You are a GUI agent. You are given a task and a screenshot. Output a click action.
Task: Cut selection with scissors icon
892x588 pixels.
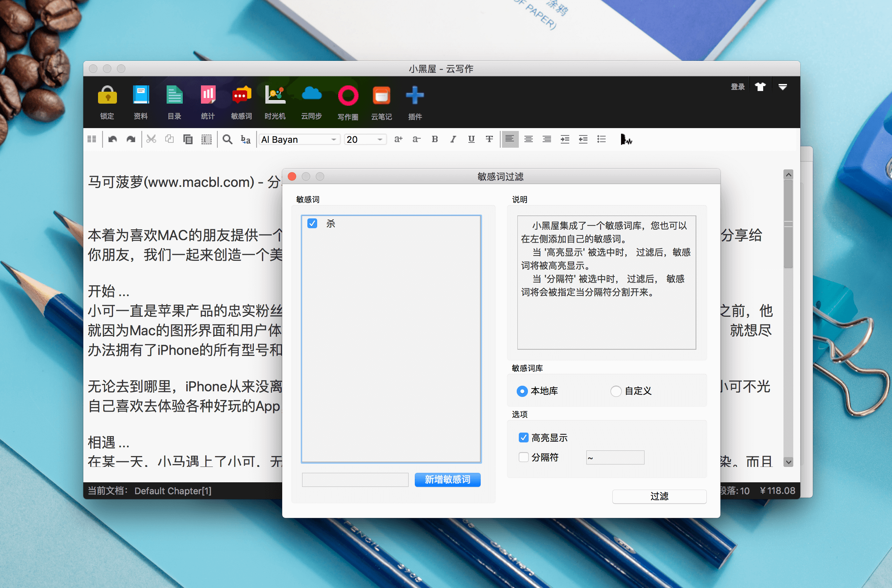(151, 140)
